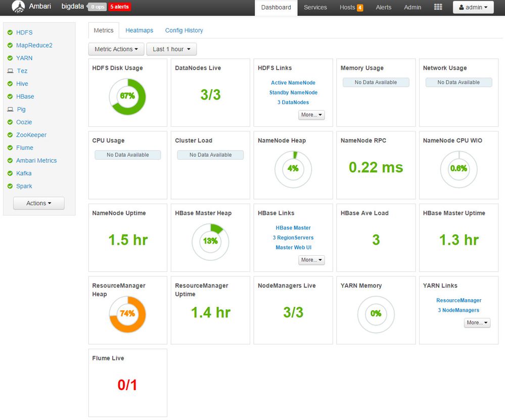Click the MapReduce2 green status icon
Screen dimensions: 505x420
[10, 45]
